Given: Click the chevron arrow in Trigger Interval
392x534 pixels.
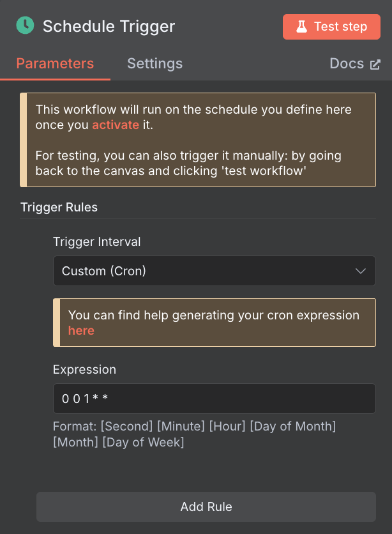Looking at the screenshot, I should coord(360,271).
